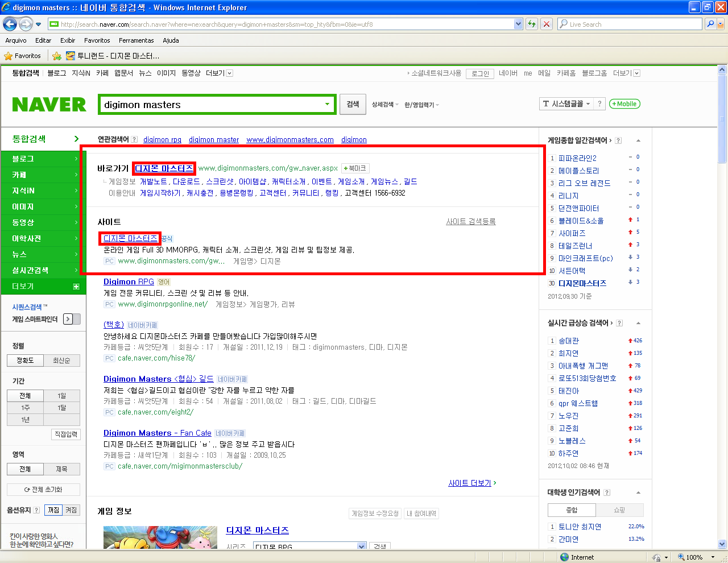Open the zoom level 100% dropdown
Image resolution: width=728 pixels, height=563 pixels.
(x=713, y=557)
